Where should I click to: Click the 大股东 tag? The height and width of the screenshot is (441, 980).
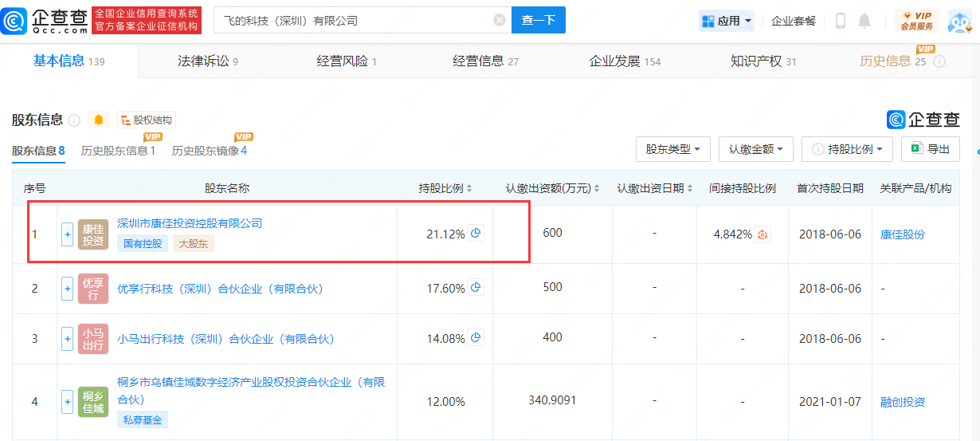pyautogui.click(x=194, y=244)
